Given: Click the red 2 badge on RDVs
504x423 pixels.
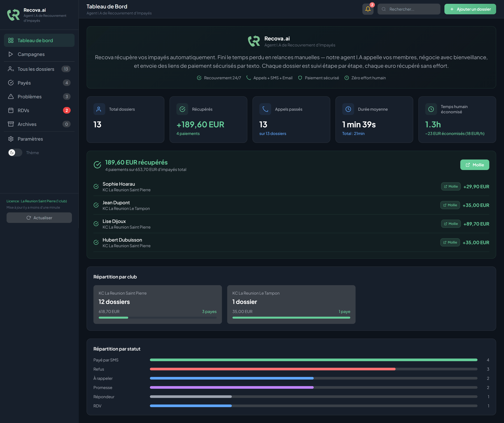Looking at the screenshot, I should tap(67, 110).
